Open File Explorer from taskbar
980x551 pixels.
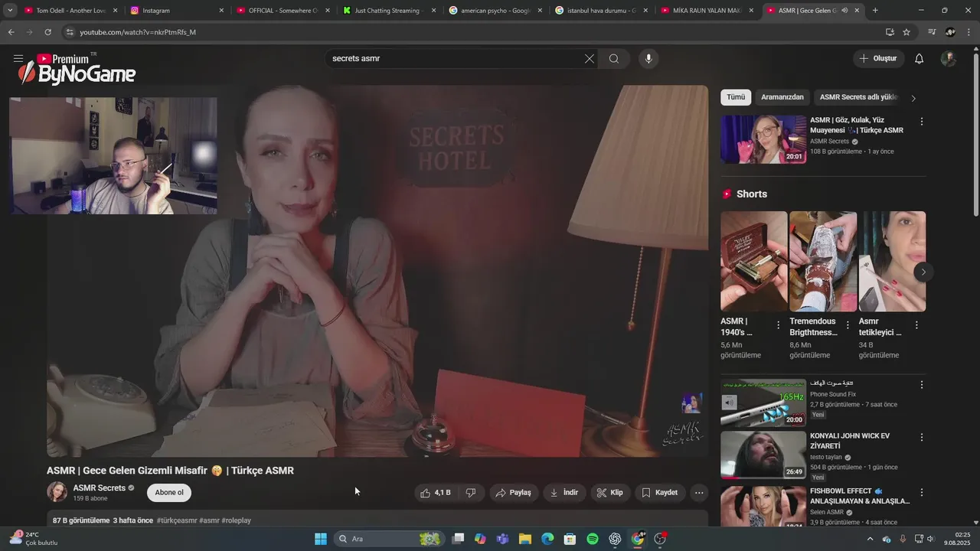[525, 539]
